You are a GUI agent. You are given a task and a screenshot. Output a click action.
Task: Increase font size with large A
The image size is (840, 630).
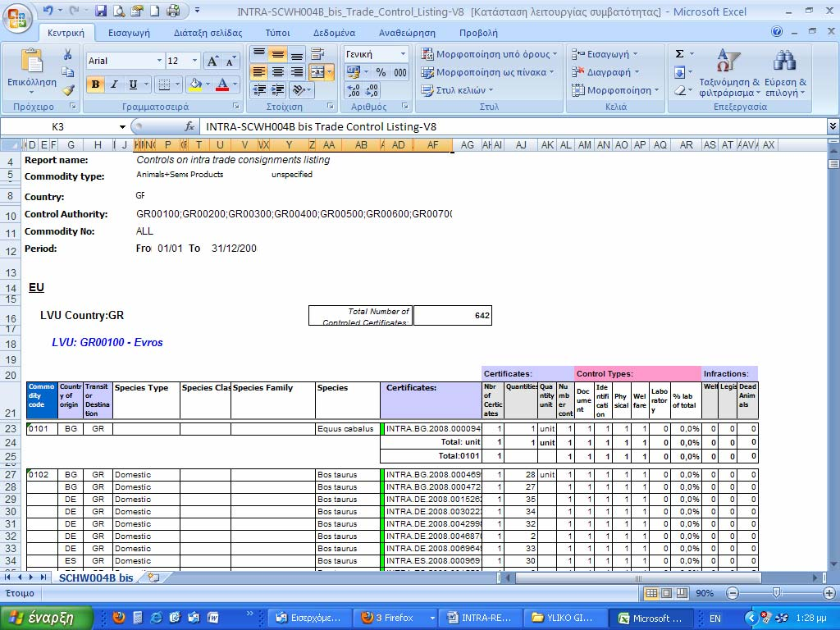[212, 61]
